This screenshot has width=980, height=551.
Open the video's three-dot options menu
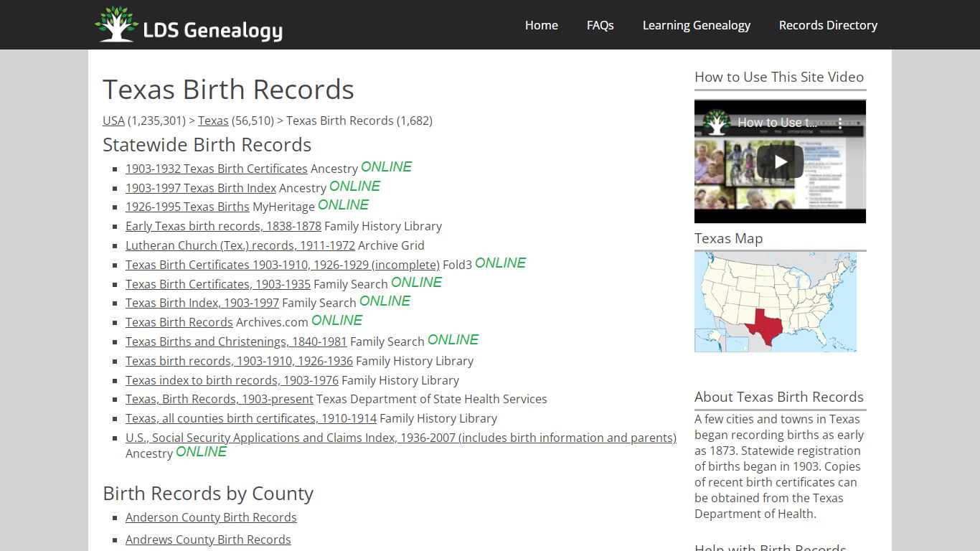840,123
